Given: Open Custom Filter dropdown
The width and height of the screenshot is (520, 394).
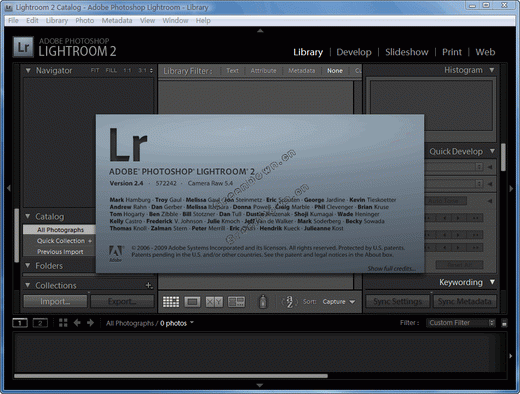Looking at the screenshot, I should [460, 323].
